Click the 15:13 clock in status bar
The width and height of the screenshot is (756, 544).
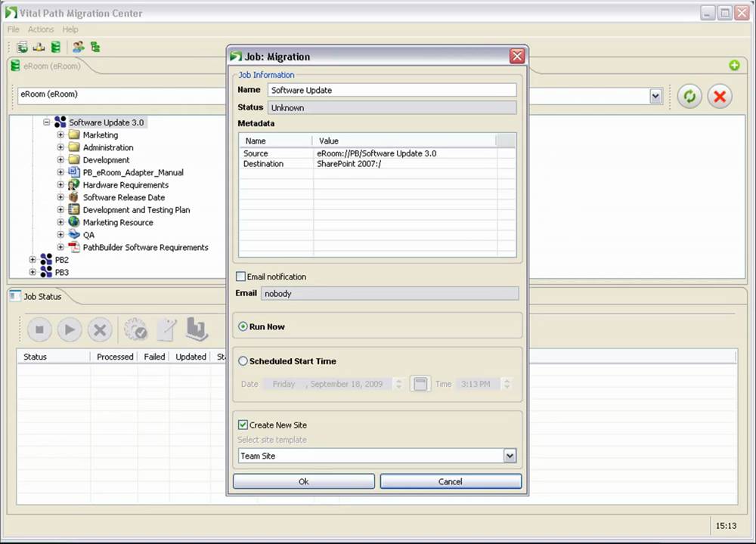coord(726,526)
